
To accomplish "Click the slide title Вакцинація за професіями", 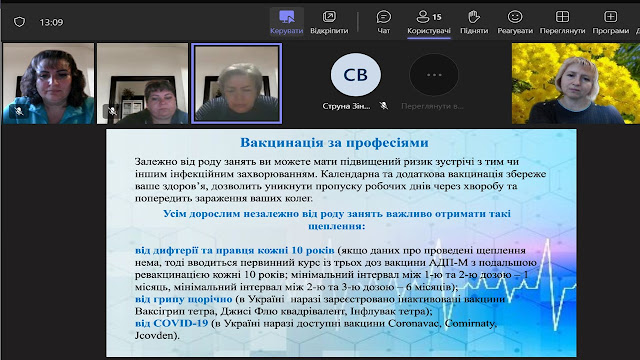I will tap(334, 142).
